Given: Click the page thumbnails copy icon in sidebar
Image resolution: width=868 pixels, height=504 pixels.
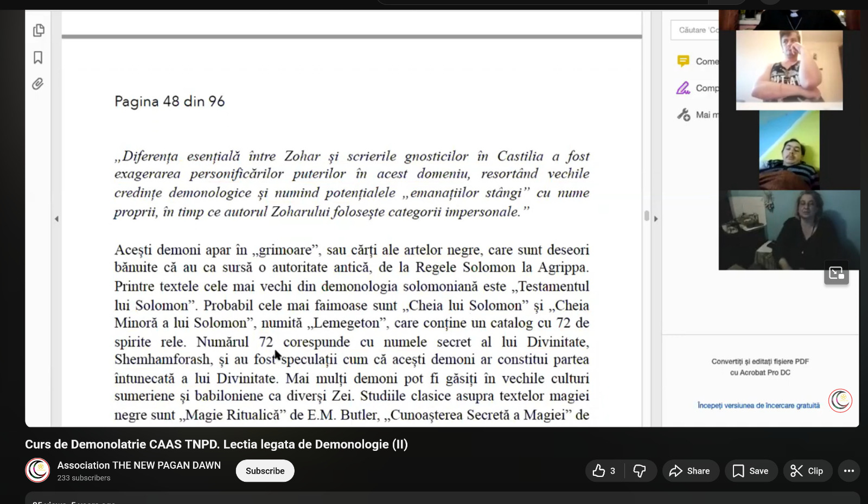Looking at the screenshot, I should tap(39, 30).
